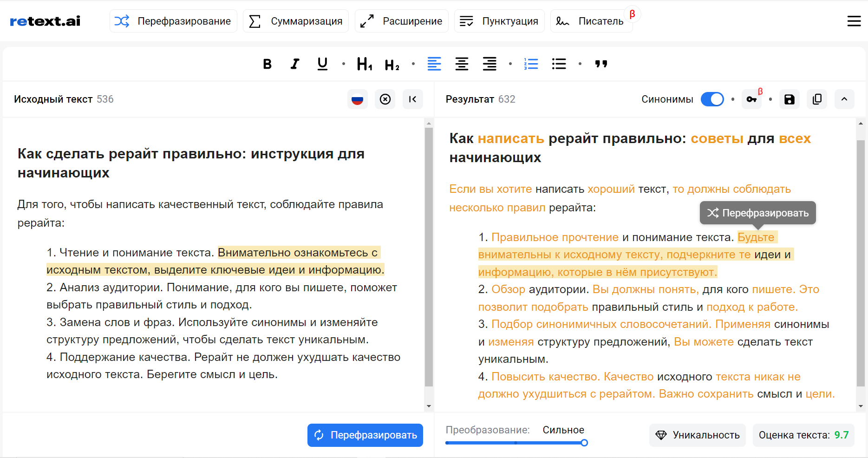Open the Расширение mode
The width and height of the screenshot is (868, 458).
[402, 21]
